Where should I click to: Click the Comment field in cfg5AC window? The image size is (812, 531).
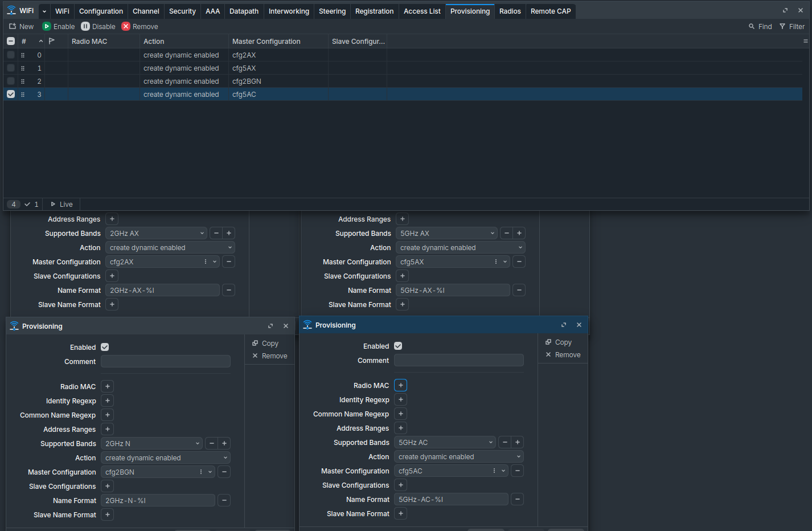[459, 361]
